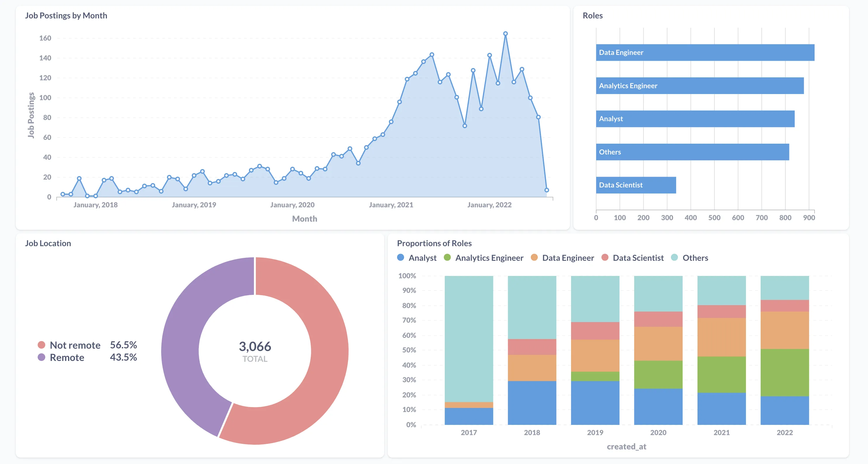Click the Proportions of Roles title
868x464 pixels.
434,243
